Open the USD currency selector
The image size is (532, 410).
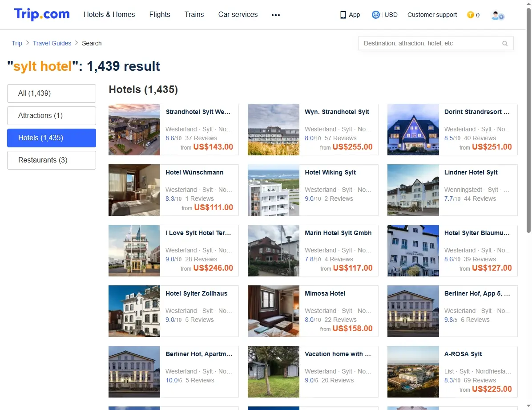click(391, 15)
